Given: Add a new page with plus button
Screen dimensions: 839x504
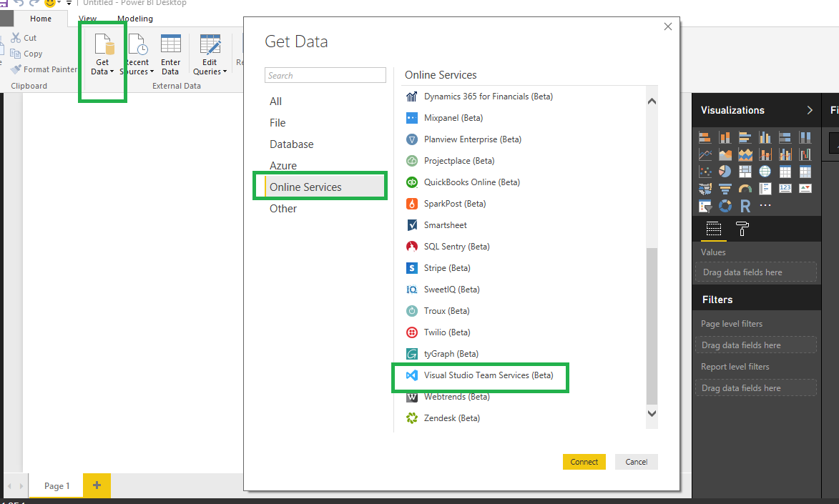Looking at the screenshot, I should coord(97,485).
